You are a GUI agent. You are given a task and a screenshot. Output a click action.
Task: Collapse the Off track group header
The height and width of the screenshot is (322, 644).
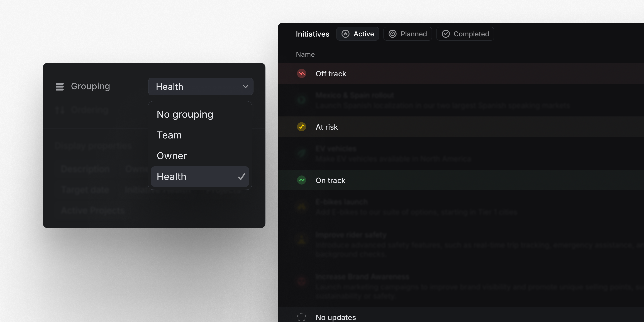(x=331, y=74)
